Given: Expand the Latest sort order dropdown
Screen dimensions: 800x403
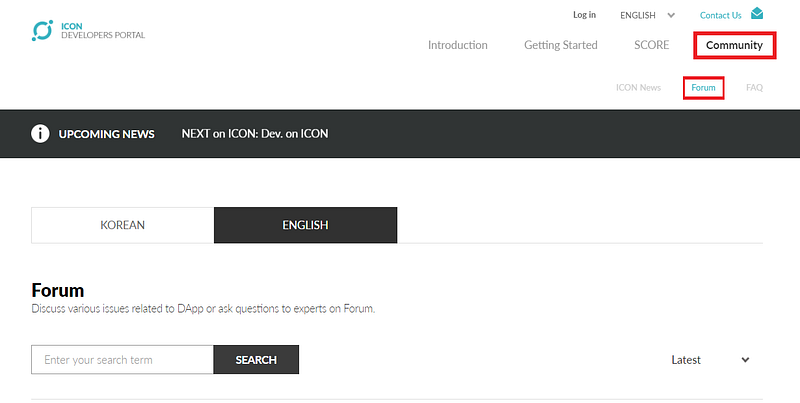Looking at the screenshot, I should point(710,360).
